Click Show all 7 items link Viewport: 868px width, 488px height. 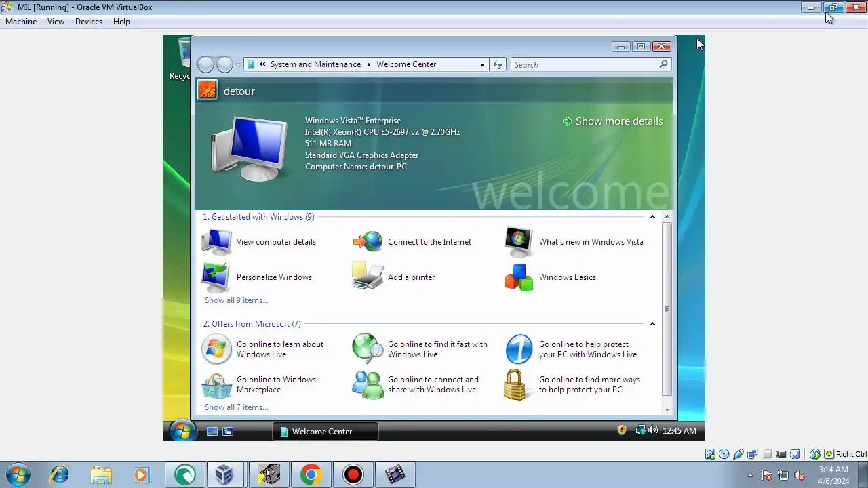(x=237, y=407)
